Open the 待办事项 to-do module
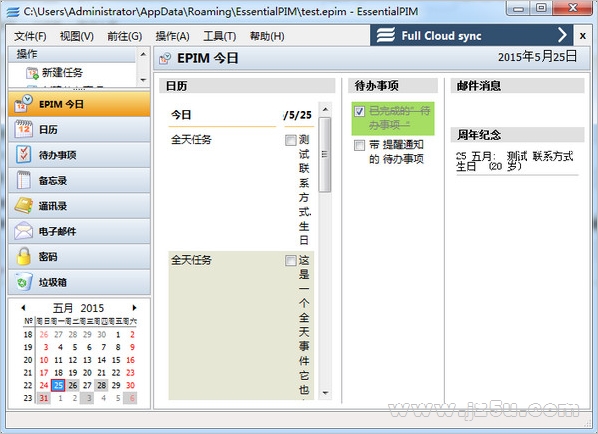The width and height of the screenshot is (598, 434). click(x=79, y=155)
